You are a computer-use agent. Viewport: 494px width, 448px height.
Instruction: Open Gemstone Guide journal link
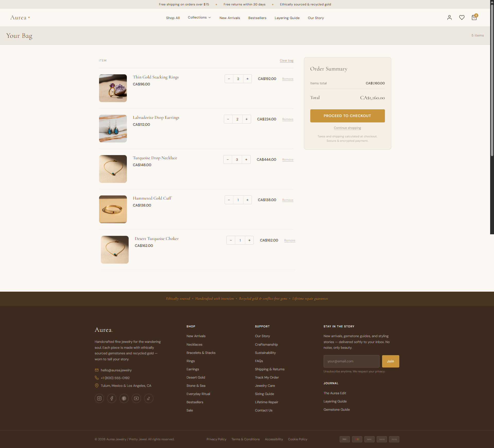(337, 409)
